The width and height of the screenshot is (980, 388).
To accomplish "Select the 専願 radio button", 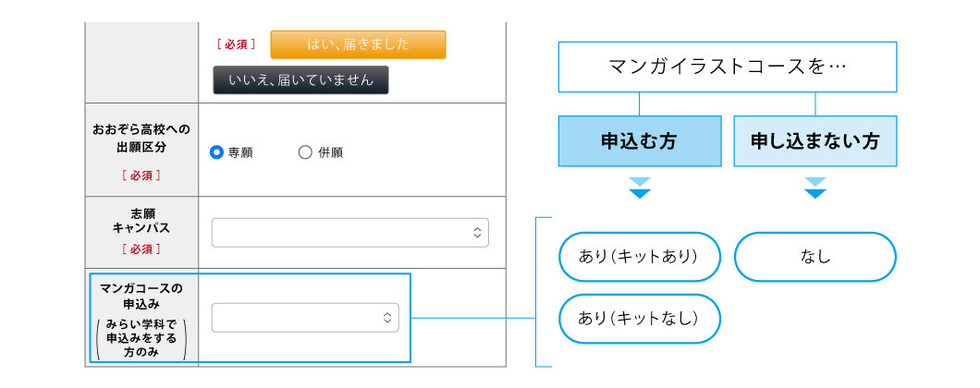I will tap(217, 152).
